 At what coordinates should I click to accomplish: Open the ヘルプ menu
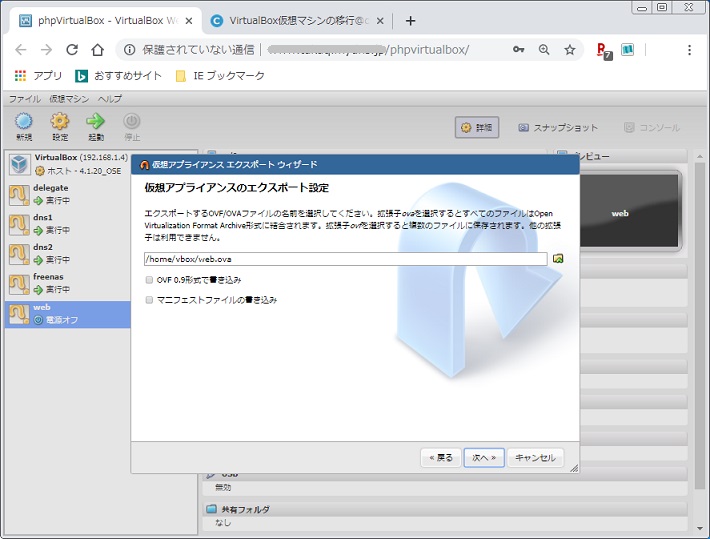click(110, 99)
